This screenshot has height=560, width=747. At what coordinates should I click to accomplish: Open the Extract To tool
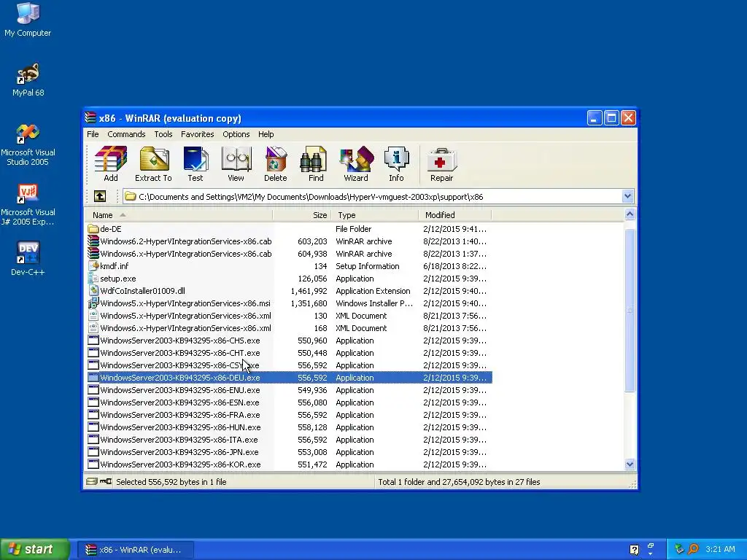(153, 164)
